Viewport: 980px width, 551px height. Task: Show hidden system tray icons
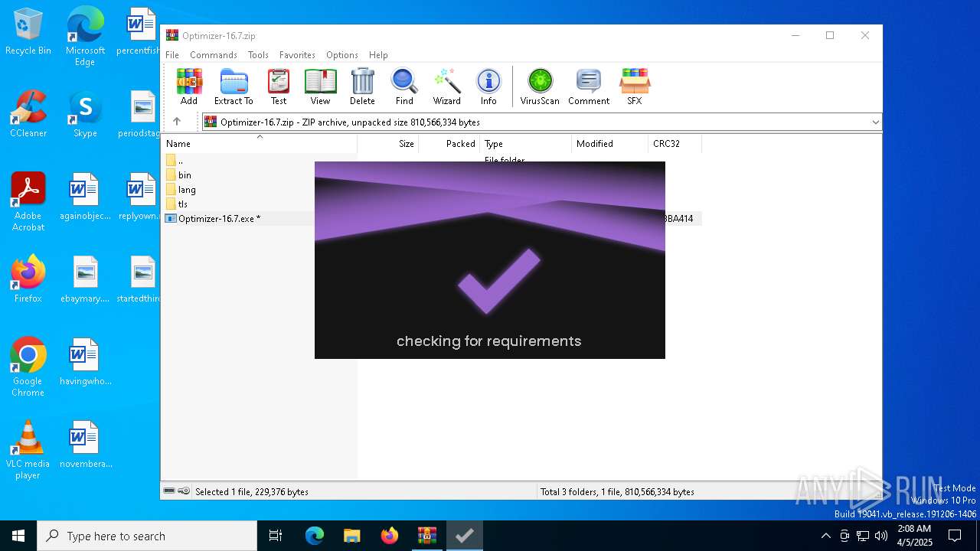(825, 536)
